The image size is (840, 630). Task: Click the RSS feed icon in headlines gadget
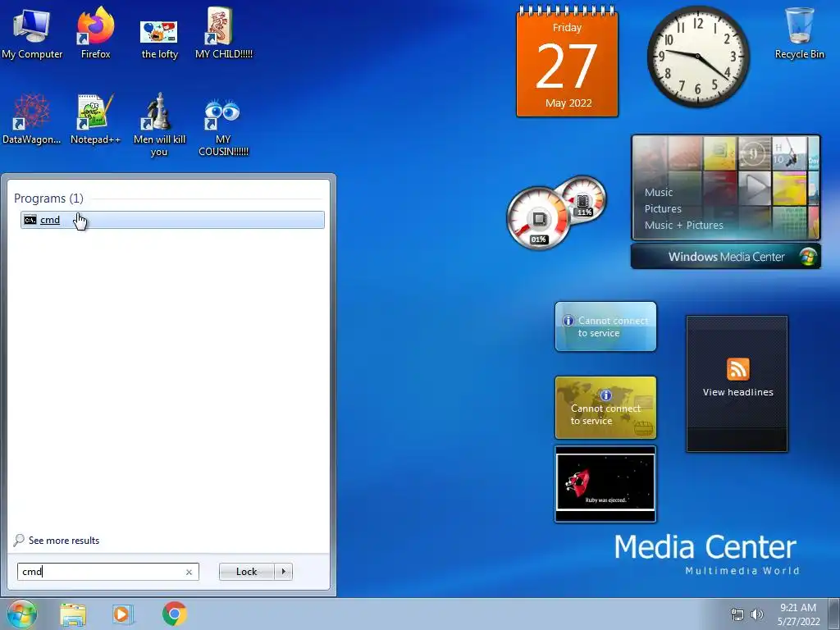(737, 369)
